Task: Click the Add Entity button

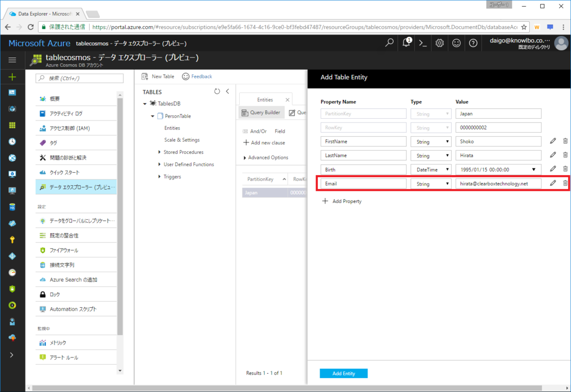Action: (343, 374)
